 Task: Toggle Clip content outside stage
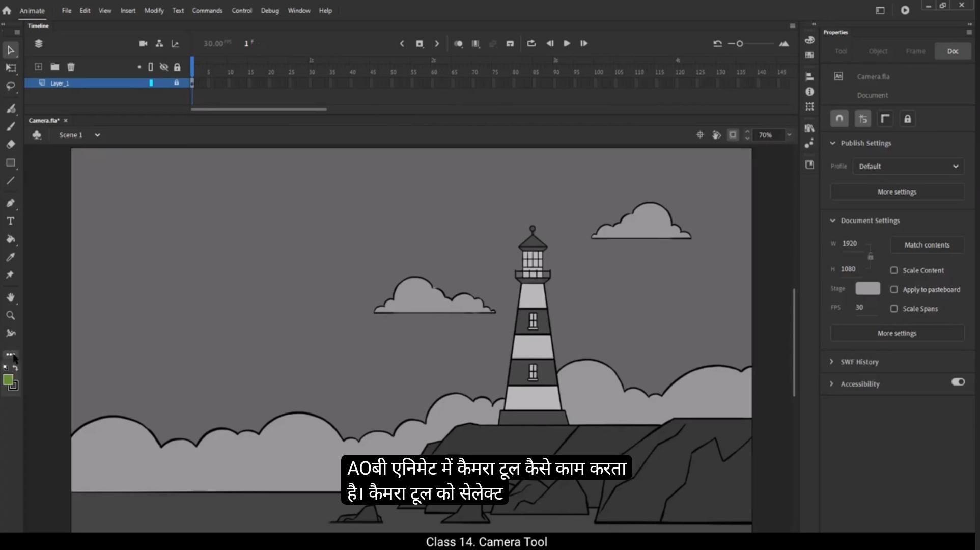733,135
